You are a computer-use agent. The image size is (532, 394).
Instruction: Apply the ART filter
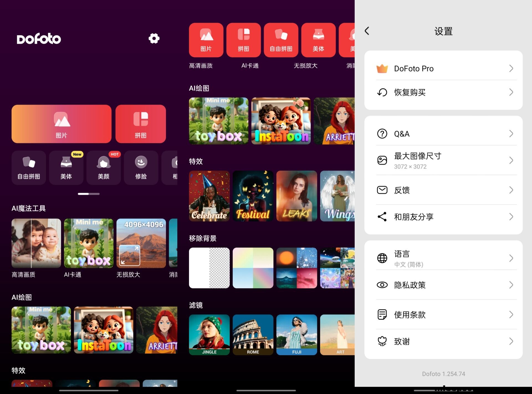coord(337,334)
